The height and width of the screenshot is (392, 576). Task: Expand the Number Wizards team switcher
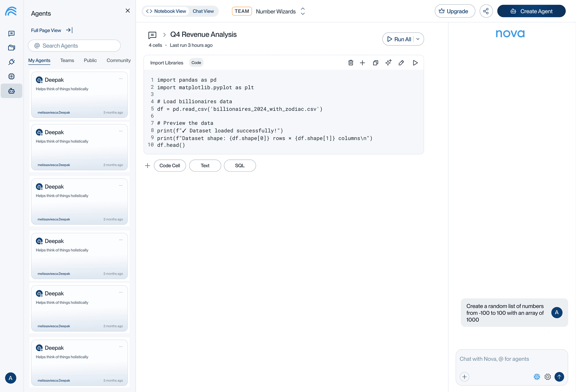[303, 11]
